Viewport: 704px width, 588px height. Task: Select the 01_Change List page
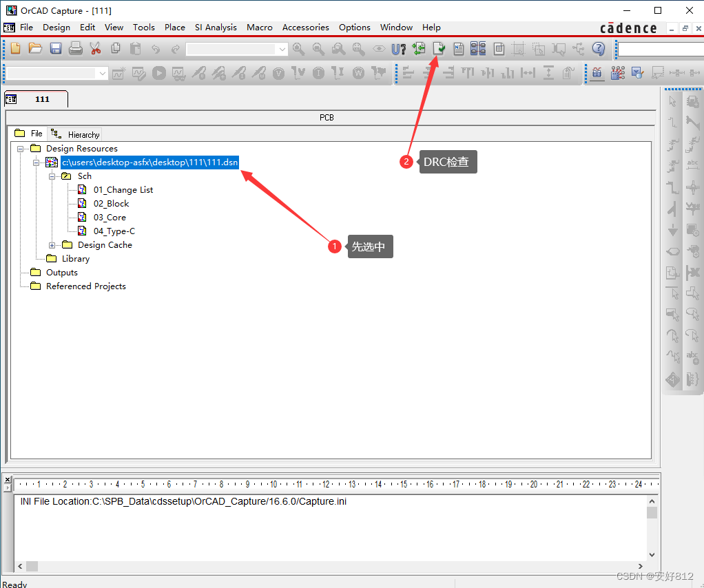click(x=123, y=190)
